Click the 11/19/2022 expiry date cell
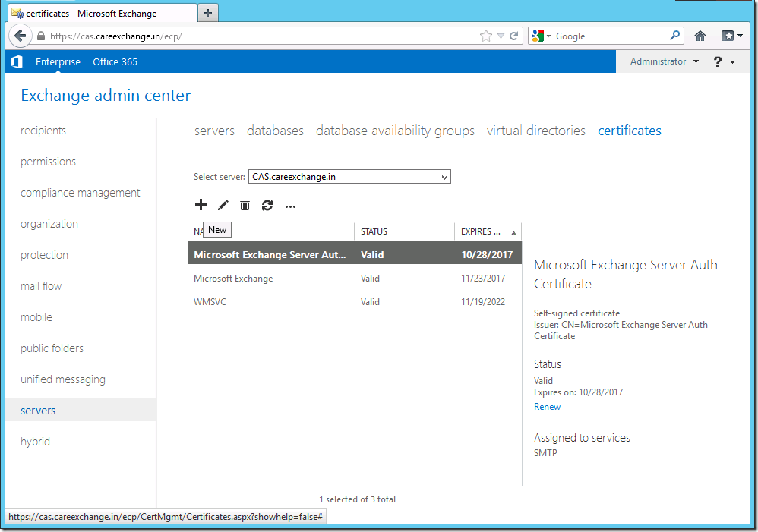The width and height of the screenshot is (758, 532). coord(483,302)
